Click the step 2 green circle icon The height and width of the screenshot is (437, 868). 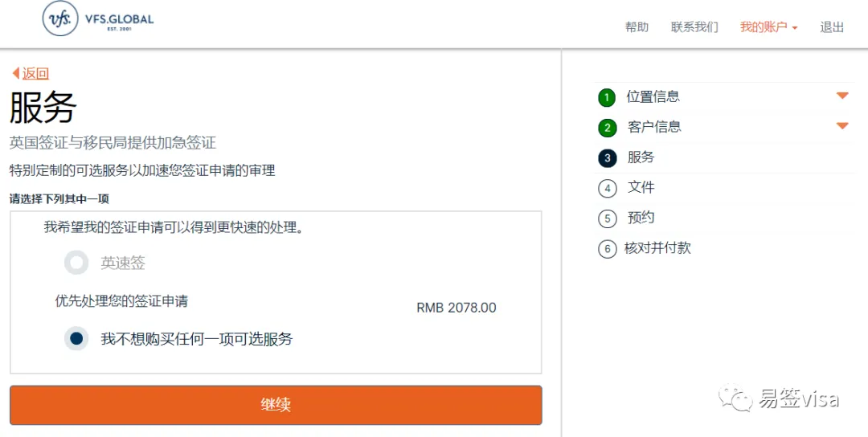pos(607,128)
